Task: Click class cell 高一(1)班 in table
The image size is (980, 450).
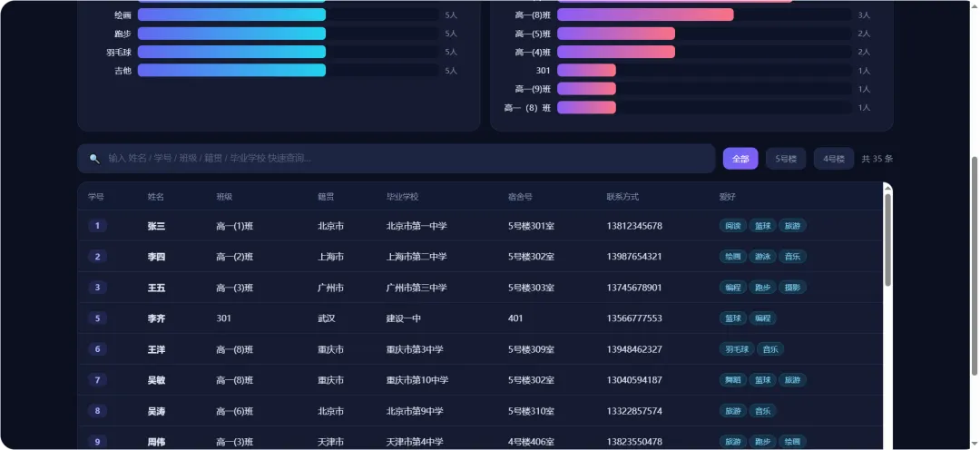Action: point(235,226)
